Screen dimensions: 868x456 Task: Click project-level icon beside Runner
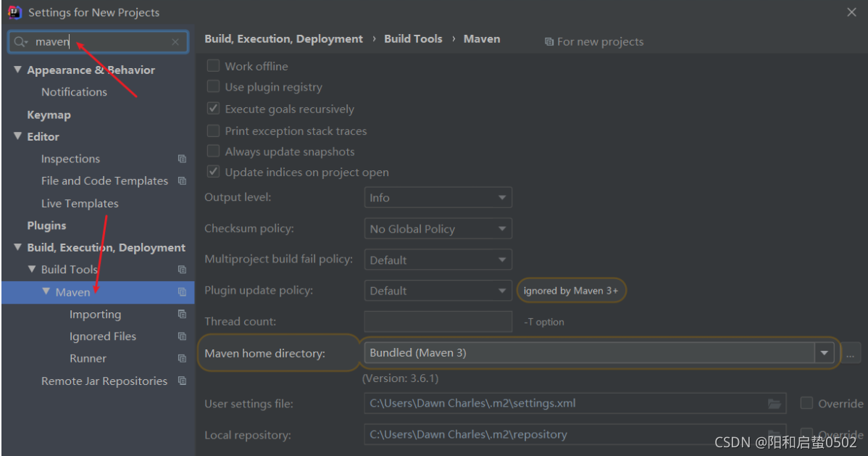coord(182,359)
